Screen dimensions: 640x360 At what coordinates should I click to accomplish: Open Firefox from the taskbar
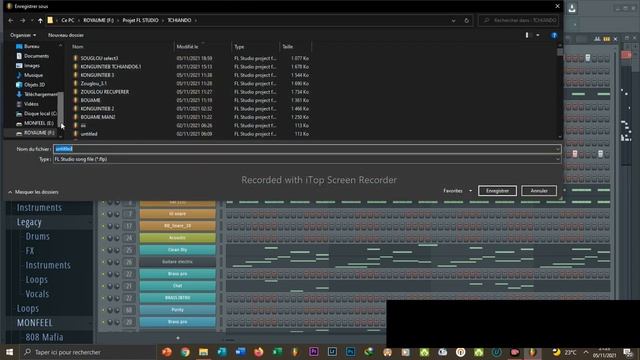[x=259, y=352]
